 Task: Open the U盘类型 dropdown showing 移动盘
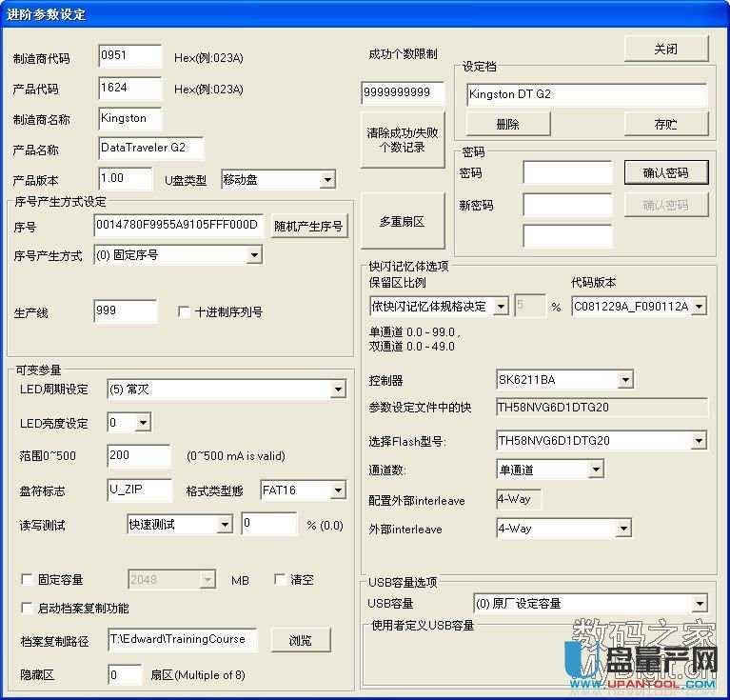tap(279, 180)
